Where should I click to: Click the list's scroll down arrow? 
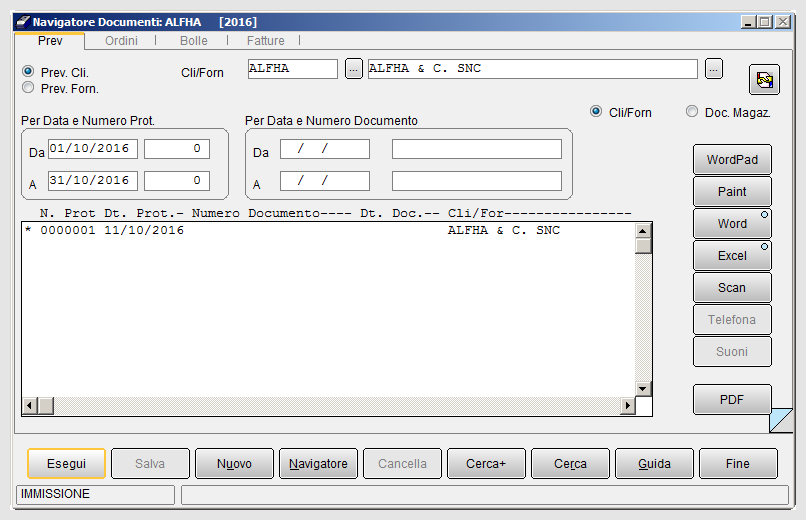pyautogui.click(x=643, y=388)
